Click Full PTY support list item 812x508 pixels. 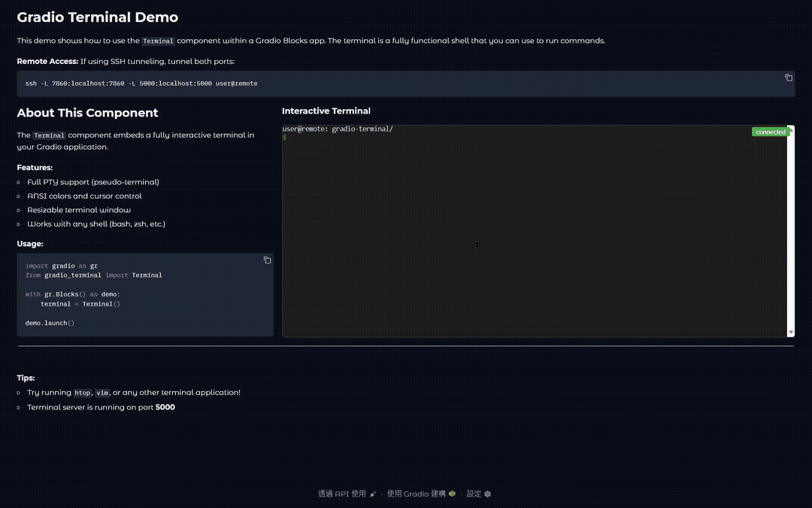(93, 182)
